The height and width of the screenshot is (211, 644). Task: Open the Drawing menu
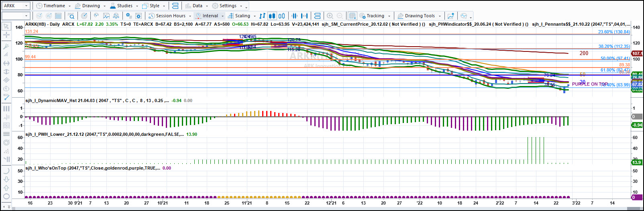pyautogui.click(x=90, y=6)
